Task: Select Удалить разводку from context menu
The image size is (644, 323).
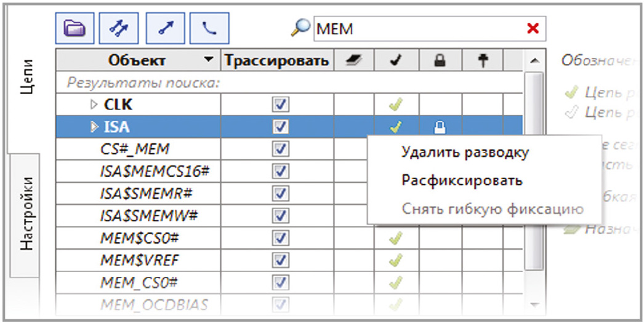Action: click(x=464, y=153)
